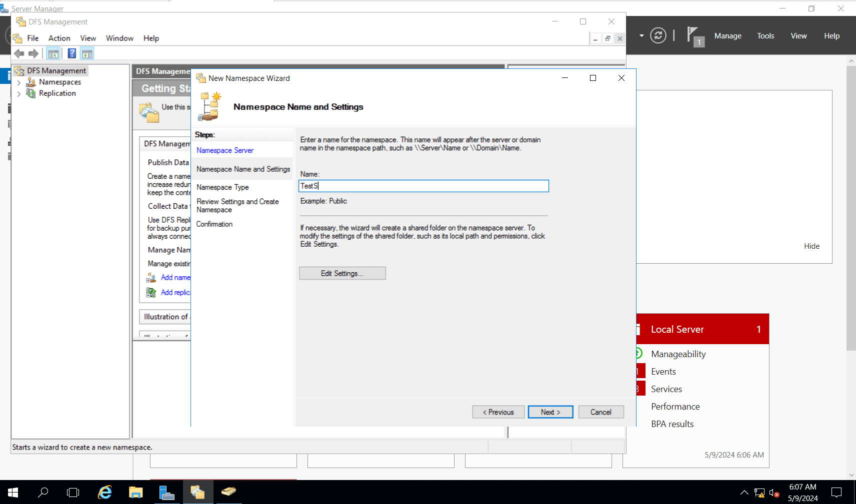The image size is (856, 504).
Task: Open Task View from the taskbar
Action: click(73, 493)
